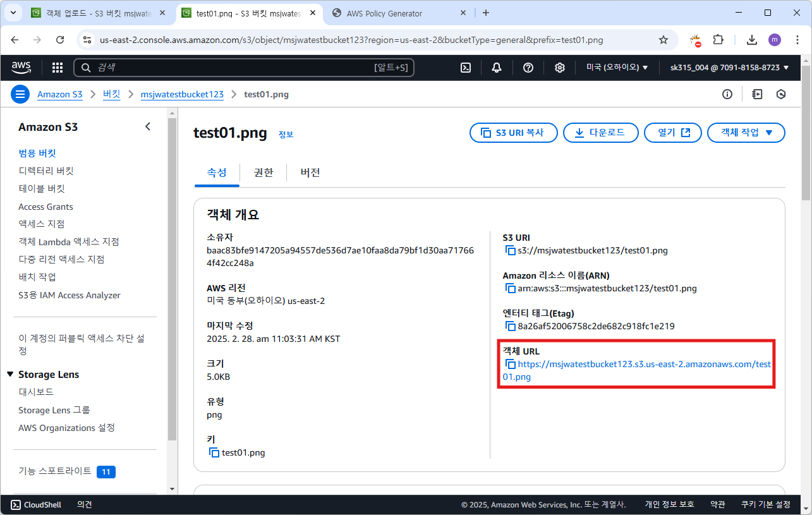Open the AWS services grid menu

point(57,68)
